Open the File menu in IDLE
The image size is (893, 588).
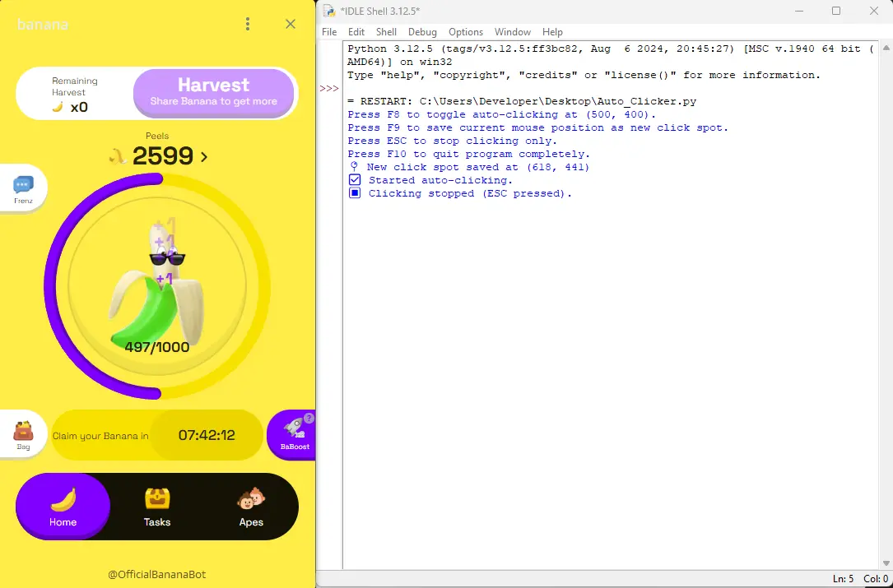(x=329, y=32)
